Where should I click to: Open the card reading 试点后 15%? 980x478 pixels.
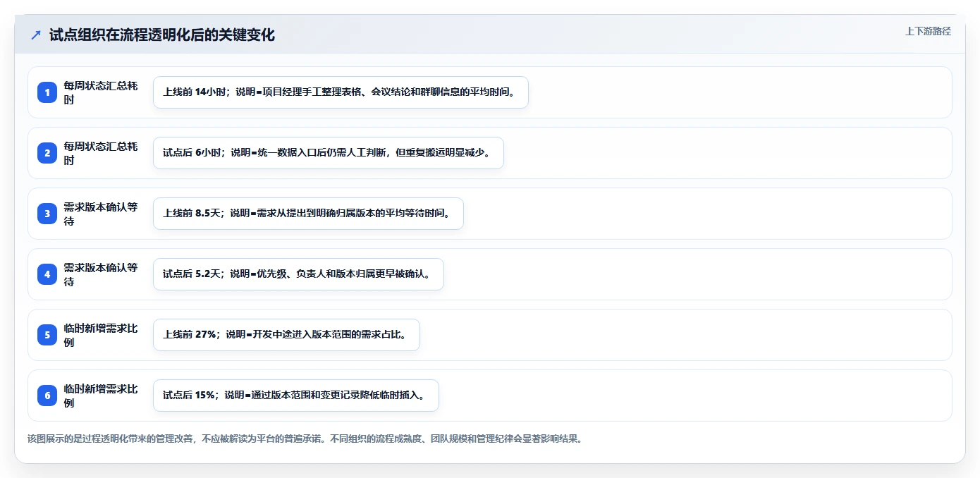[x=296, y=396]
